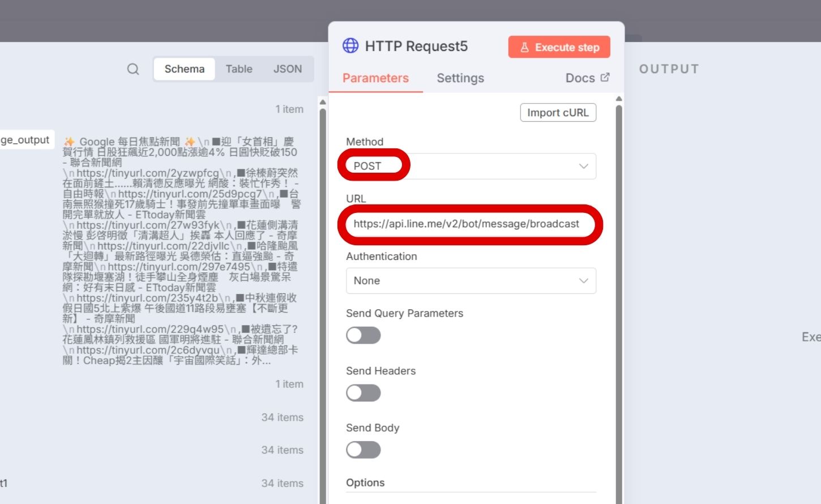This screenshot has width=821, height=504.
Task: Switch to the Table view tab
Action: tap(238, 69)
